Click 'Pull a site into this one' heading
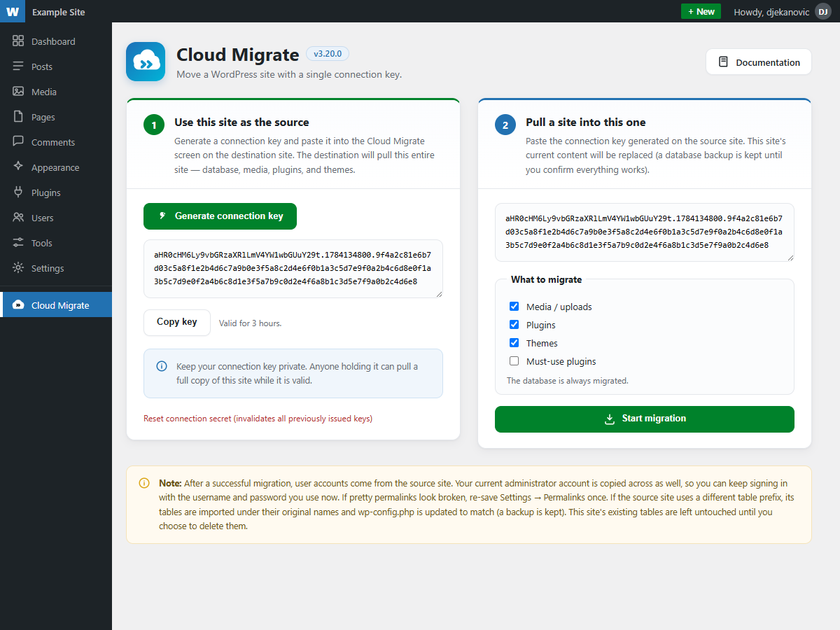 586,122
